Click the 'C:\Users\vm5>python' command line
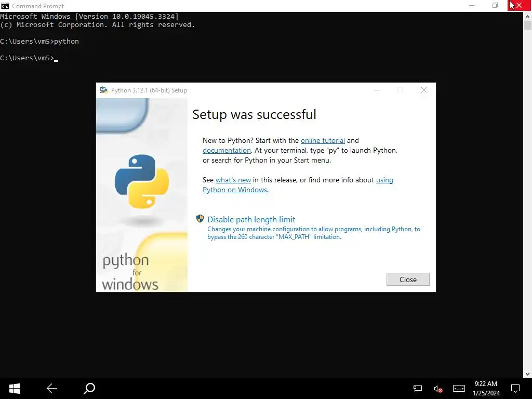Image resolution: width=532 pixels, height=399 pixels. point(39,42)
